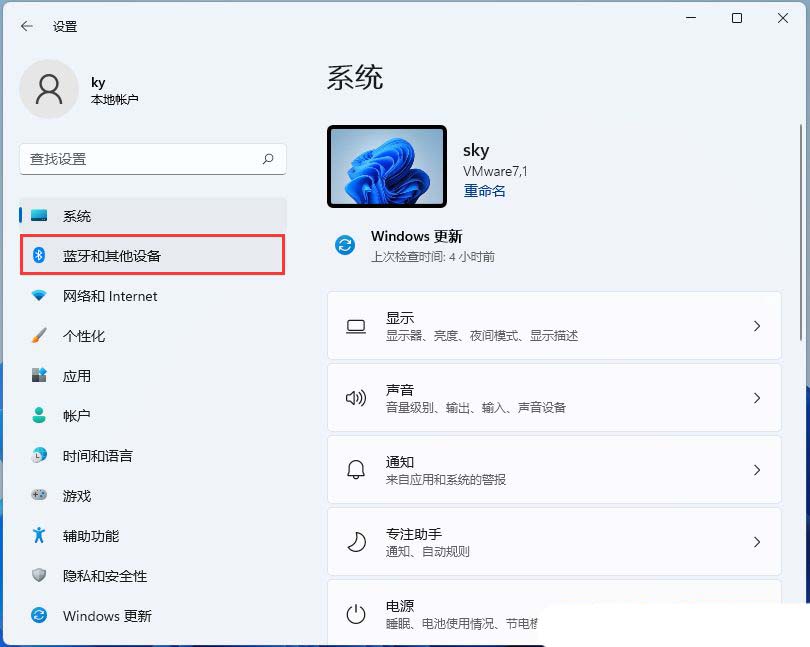This screenshot has height=647, width=810.
Task: Open 隐私和安全性 settings
Action: point(104,576)
